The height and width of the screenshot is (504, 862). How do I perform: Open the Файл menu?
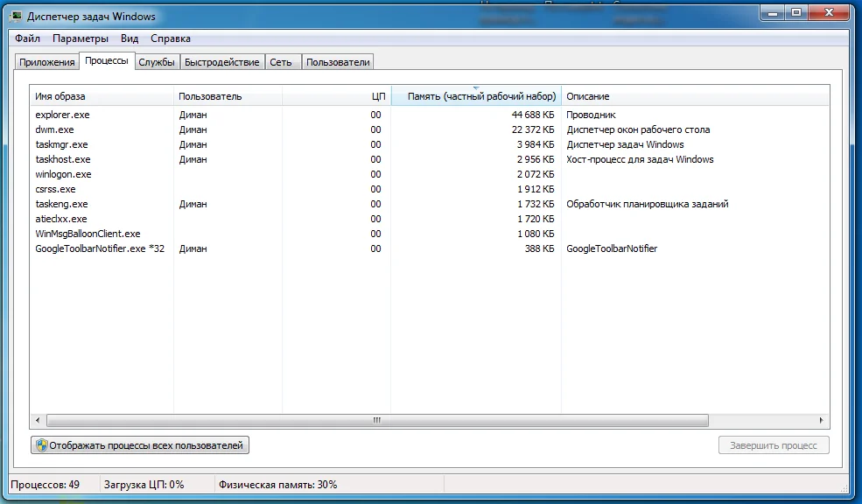[27, 38]
